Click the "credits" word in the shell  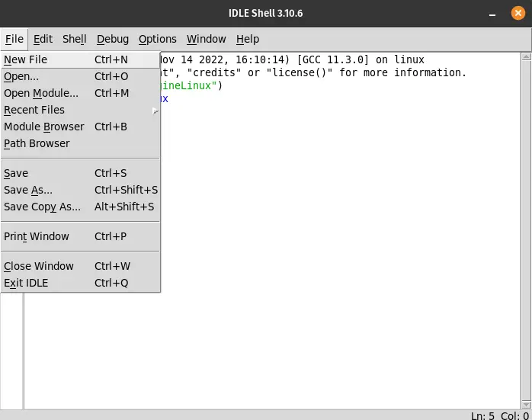213,72
